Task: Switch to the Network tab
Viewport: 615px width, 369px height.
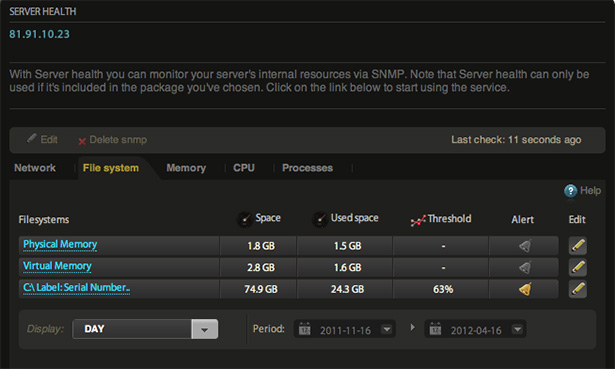Action: (35, 168)
